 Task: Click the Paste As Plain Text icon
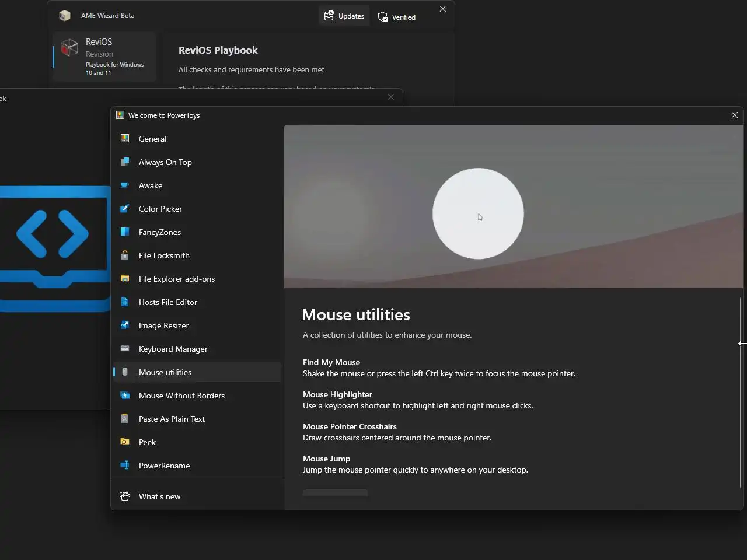pos(125,419)
